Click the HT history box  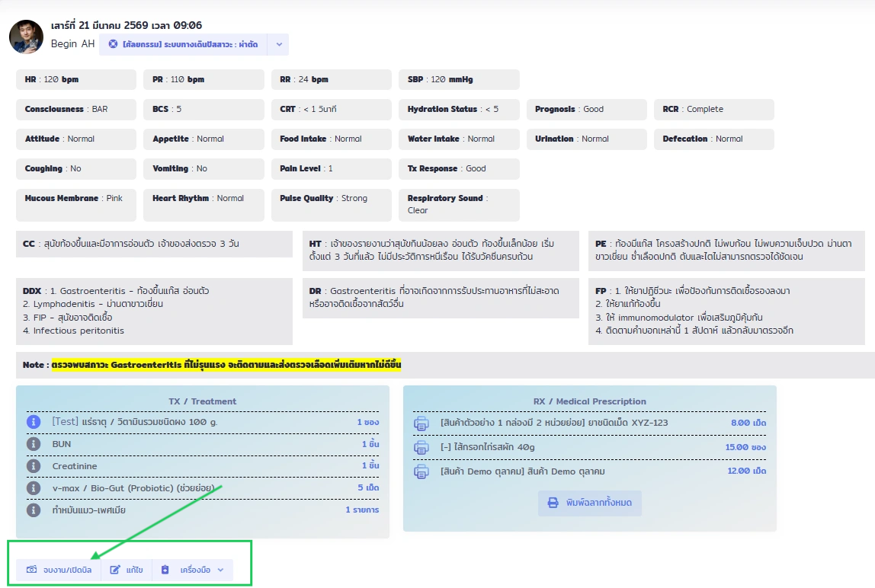(x=441, y=251)
